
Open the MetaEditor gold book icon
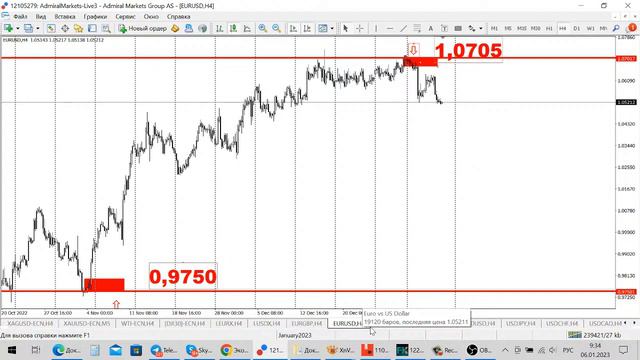coord(175,28)
